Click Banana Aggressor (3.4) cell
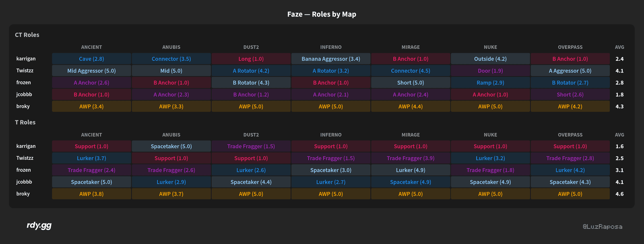The height and width of the screenshot is (244, 644). [x=331, y=59]
